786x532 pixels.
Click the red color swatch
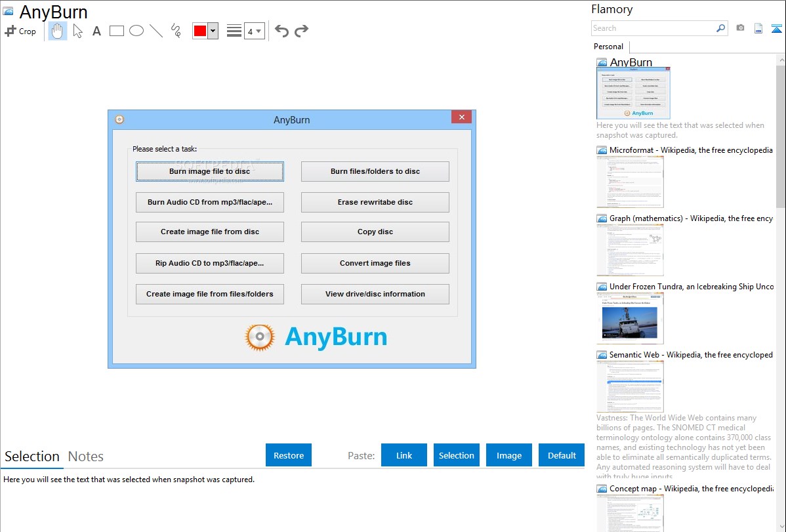pyautogui.click(x=200, y=31)
